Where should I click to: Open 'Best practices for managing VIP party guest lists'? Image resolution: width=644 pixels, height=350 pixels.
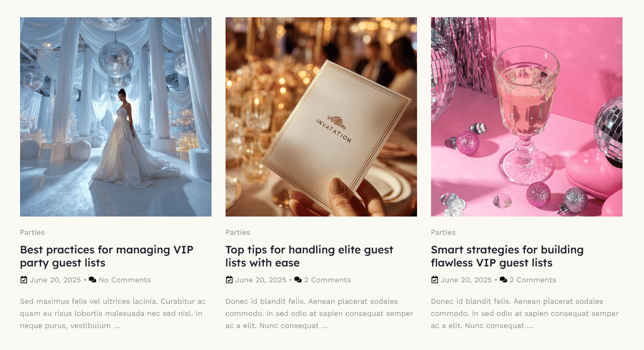[x=106, y=256]
